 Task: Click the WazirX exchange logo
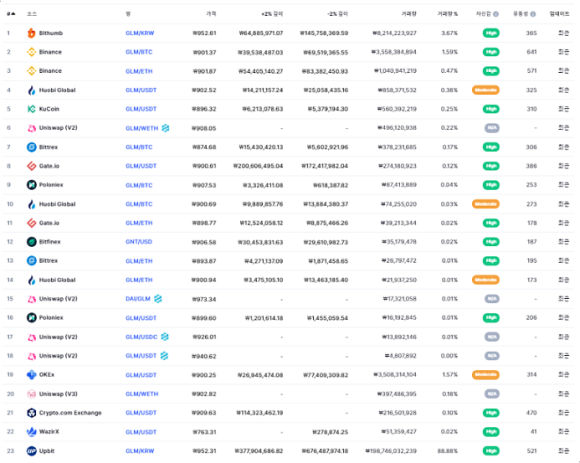coord(31,432)
